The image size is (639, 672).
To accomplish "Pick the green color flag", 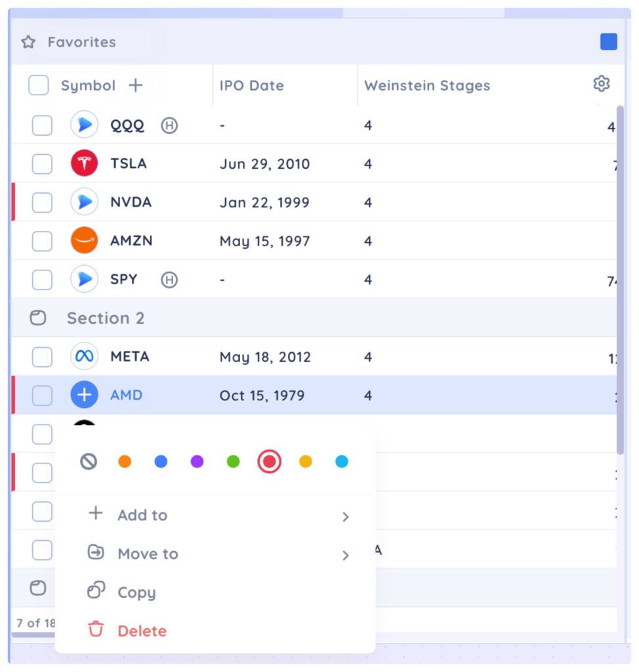I will [x=233, y=461].
